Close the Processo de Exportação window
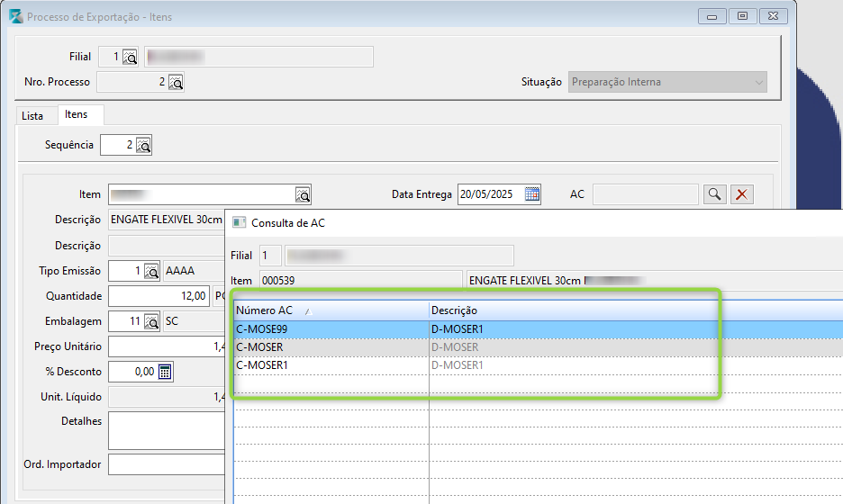The width and height of the screenshot is (843, 504). (773, 16)
